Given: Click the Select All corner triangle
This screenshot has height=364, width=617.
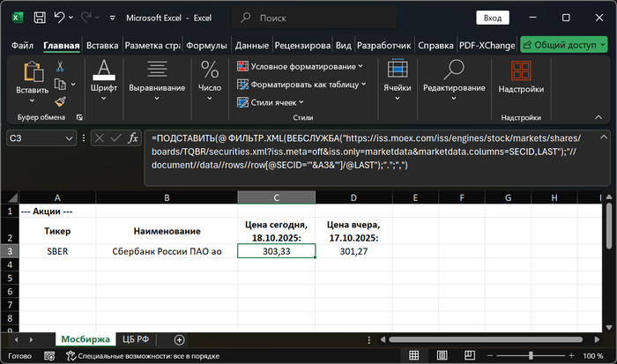Looking at the screenshot, I should pyautogui.click(x=12, y=197).
